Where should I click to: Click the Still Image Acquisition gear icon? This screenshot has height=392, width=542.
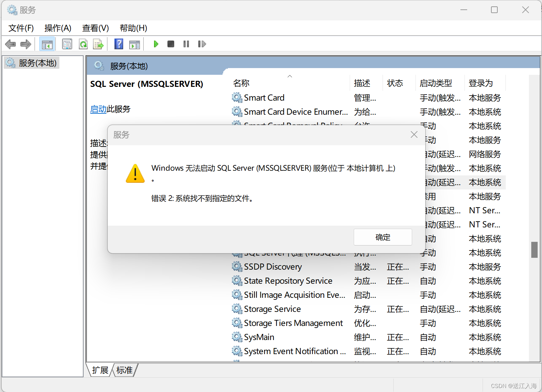coord(237,295)
